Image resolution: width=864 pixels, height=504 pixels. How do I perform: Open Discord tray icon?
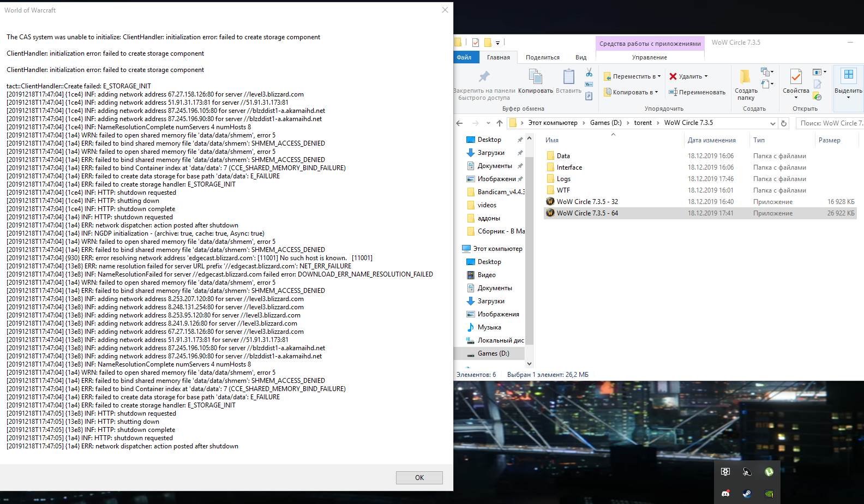click(x=725, y=494)
